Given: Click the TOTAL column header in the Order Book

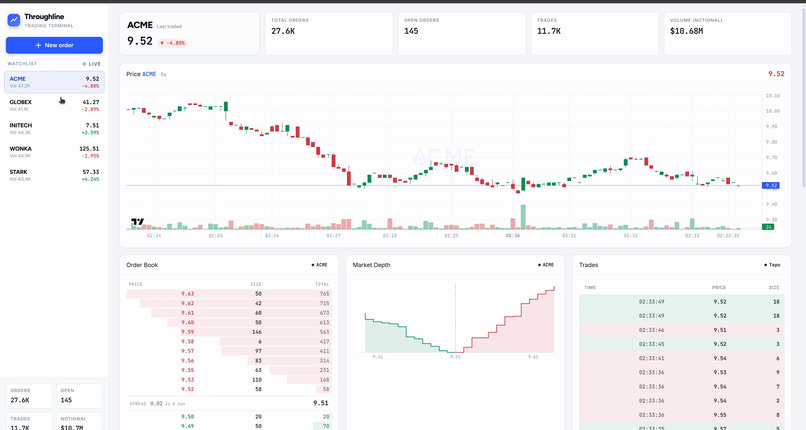Looking at the screenshot, I should (322, 284).
